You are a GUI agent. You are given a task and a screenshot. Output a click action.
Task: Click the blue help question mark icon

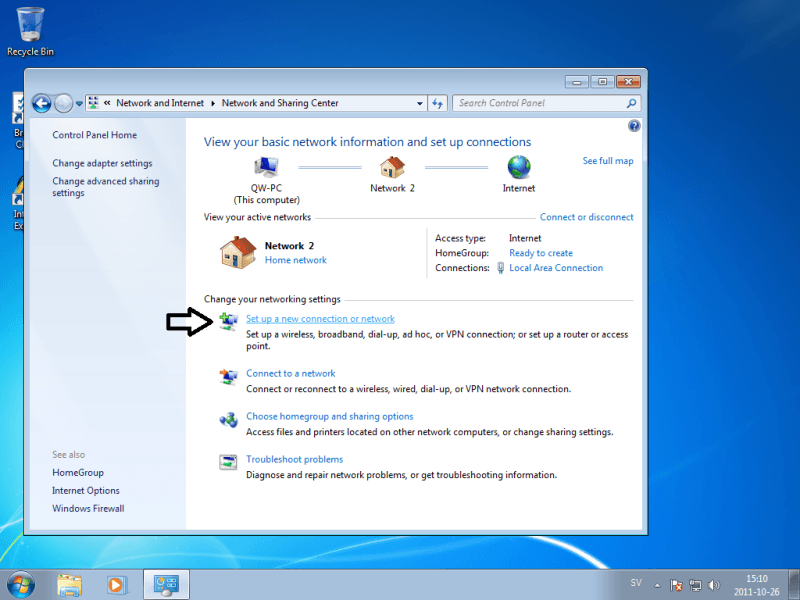click(634, 126)
